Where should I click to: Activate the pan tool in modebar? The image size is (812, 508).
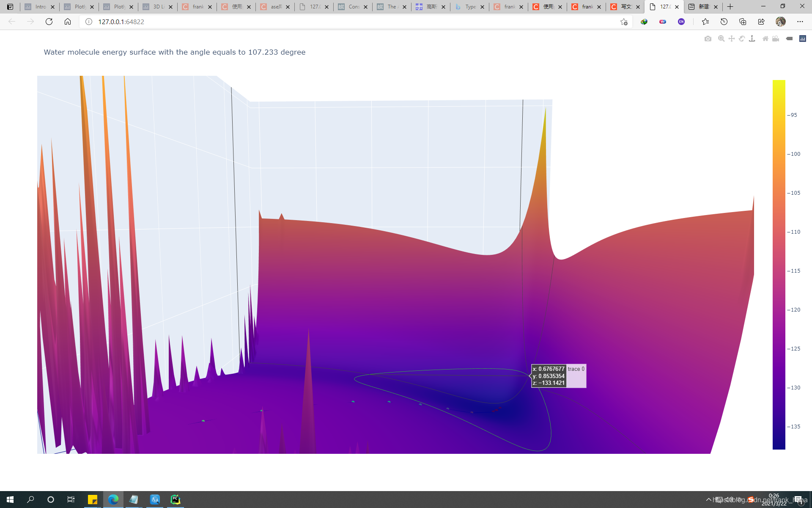[732, 39]
